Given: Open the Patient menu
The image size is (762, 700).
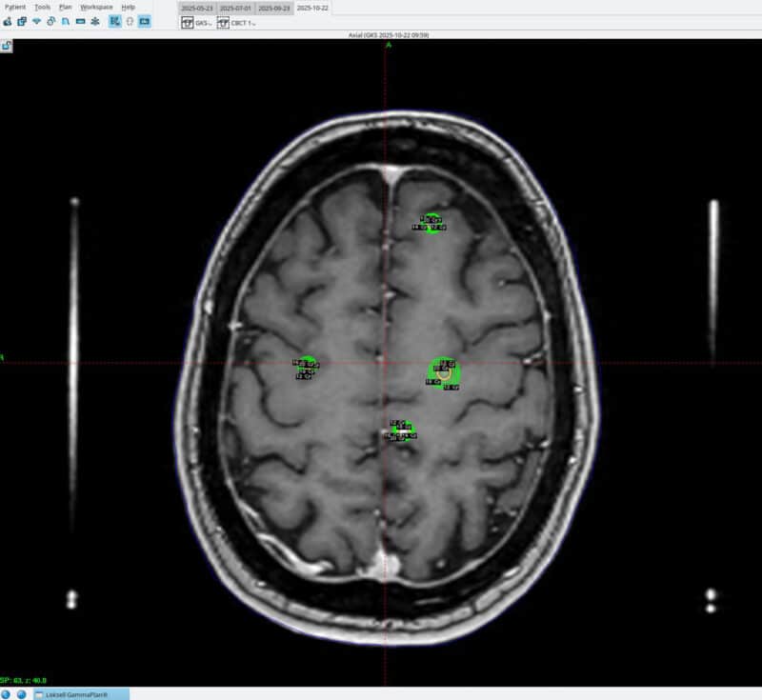Looking at the screenshot, I should 15,7.
